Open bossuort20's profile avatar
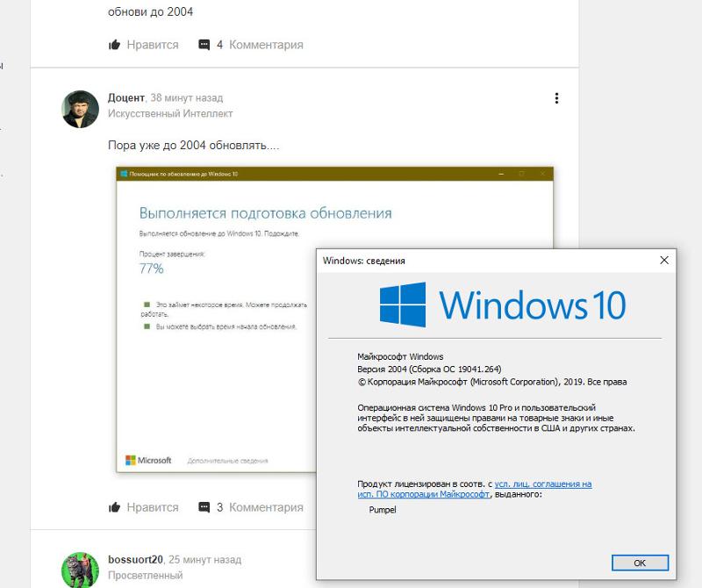 [80, 570]
